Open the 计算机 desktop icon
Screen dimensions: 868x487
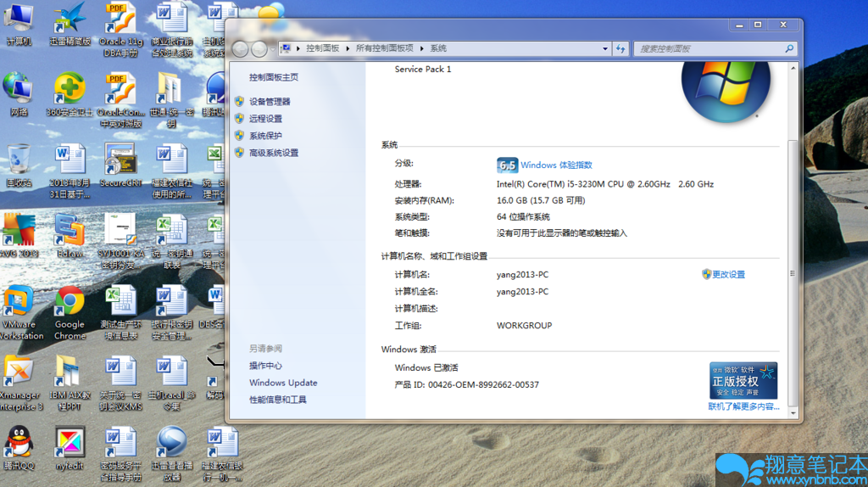pyautogui.click(x=19, y=25)
